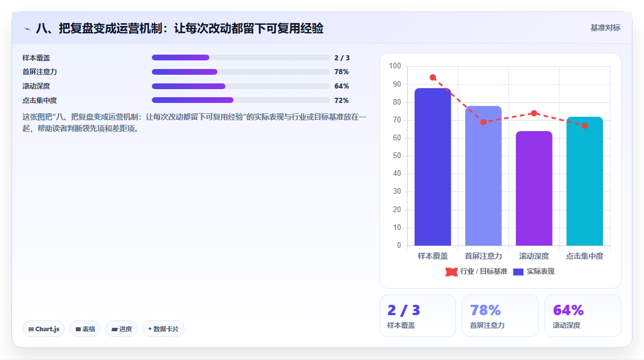Click the 滚动深度 x-axis label
Viewport: 644px width, 360px height.
tap(534, 256)
